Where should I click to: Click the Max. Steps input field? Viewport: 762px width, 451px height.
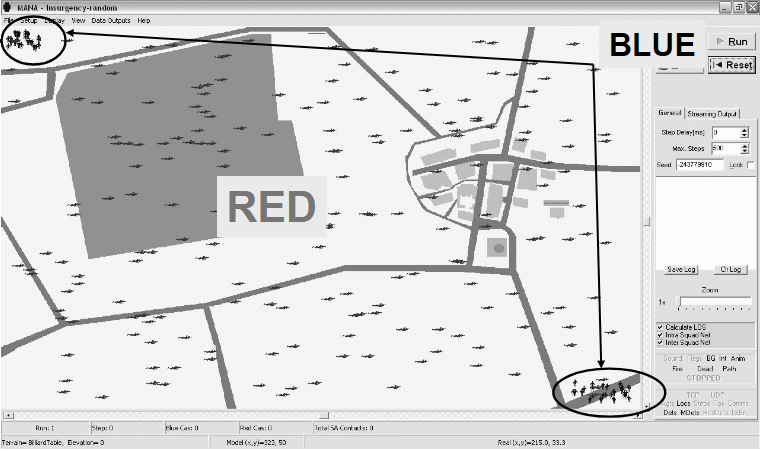[726, 148]
